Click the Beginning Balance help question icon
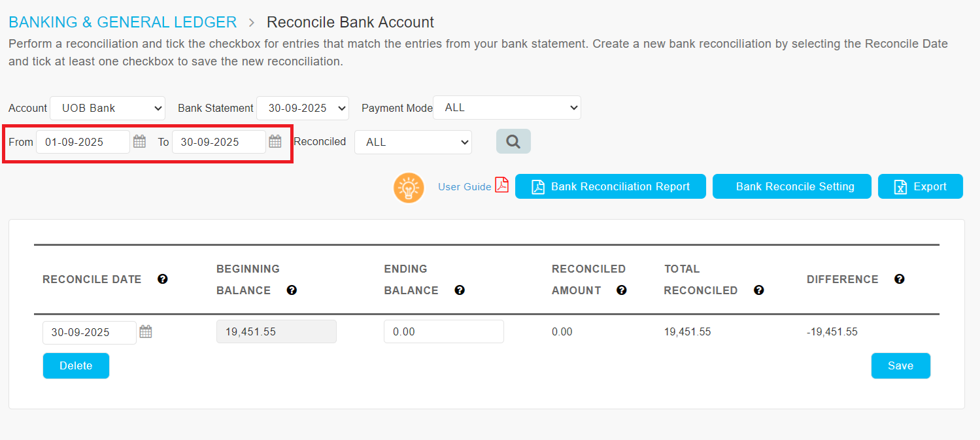The width and height of the screenshot is (980, 440). point(292,290)
